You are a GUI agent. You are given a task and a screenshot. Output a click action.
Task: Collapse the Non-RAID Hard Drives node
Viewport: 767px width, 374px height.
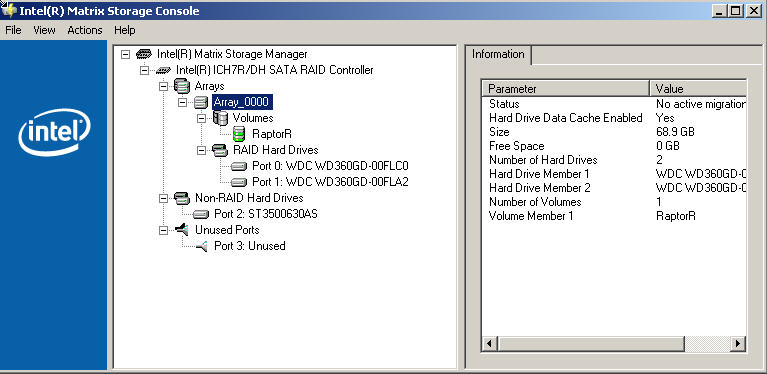pos(163,198)
